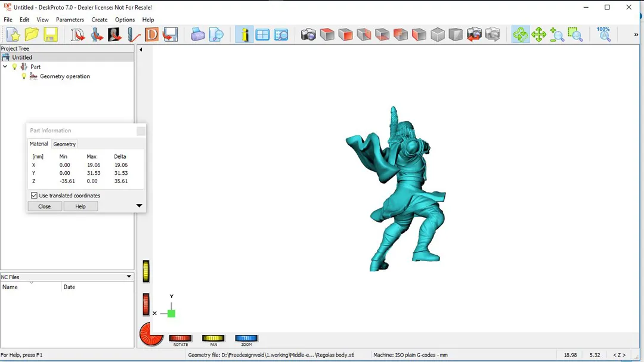Collapse the Part node in Project Tree

pyautogui.click(x=5, y=67)
